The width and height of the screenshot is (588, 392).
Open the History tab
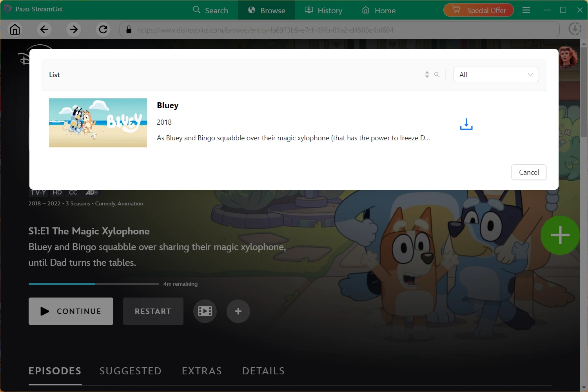(323, 10)
